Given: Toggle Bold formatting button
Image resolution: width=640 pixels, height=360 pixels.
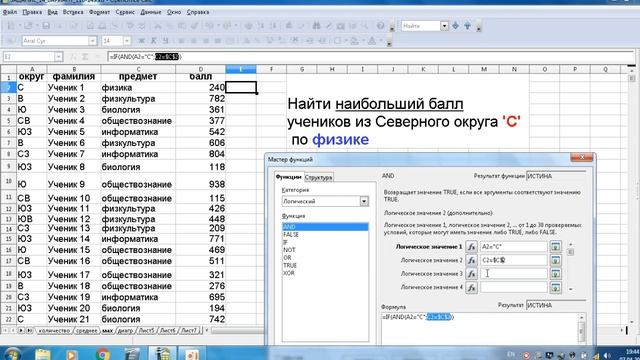Looking at the screenshot, I should [x=141, y=41].
